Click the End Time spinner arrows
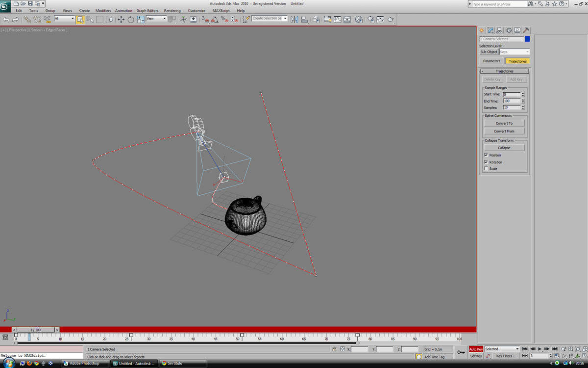 523,101
